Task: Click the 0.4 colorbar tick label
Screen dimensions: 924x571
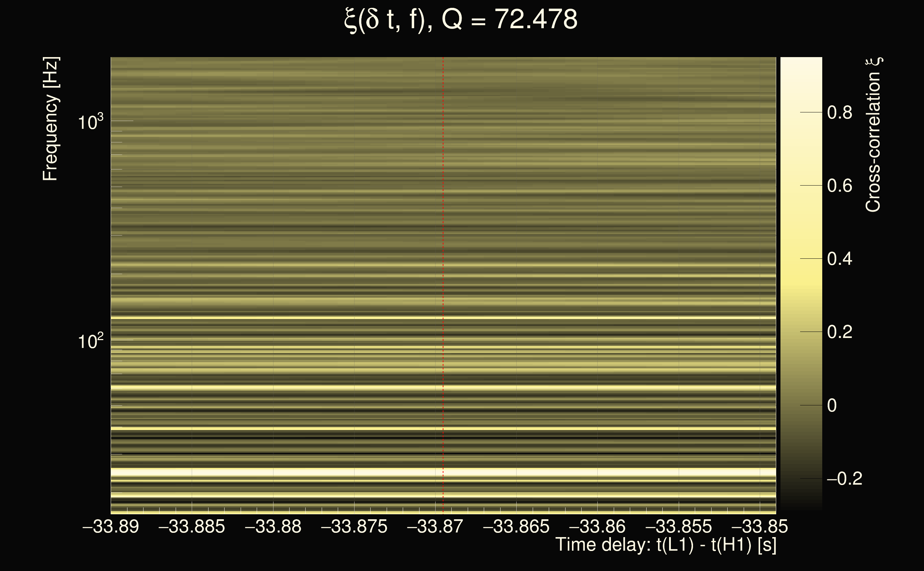Action: pyautogui.click(x=839, y=259)
